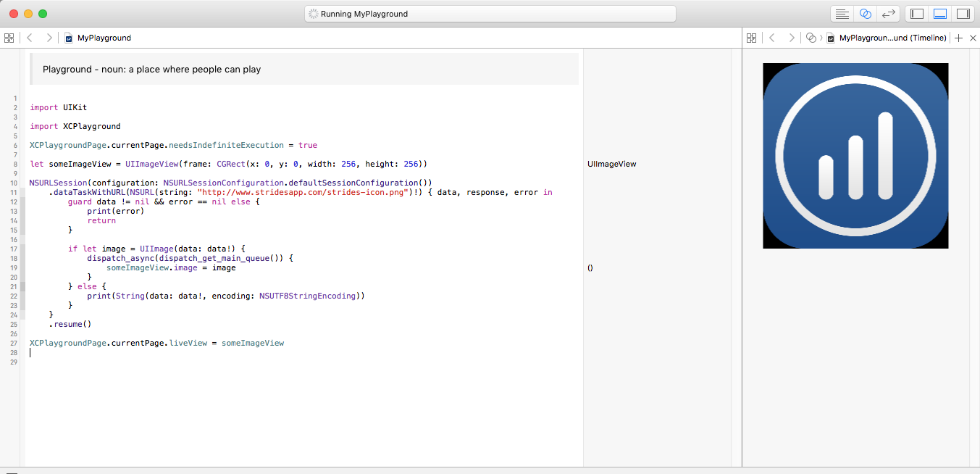Click line number 27 in the gutter
The height and width of the screenshot is (474, 980).
pos(14,344)
